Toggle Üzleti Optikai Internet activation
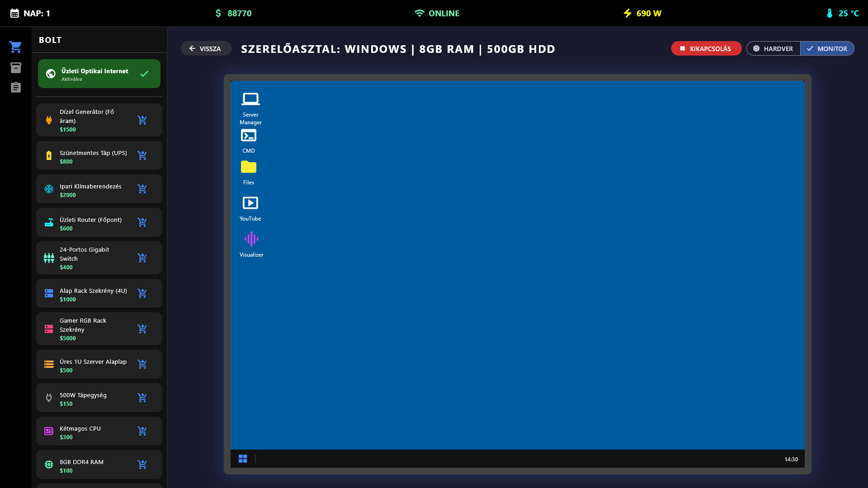This screenshot has height=488, width=868. (99, 74)
